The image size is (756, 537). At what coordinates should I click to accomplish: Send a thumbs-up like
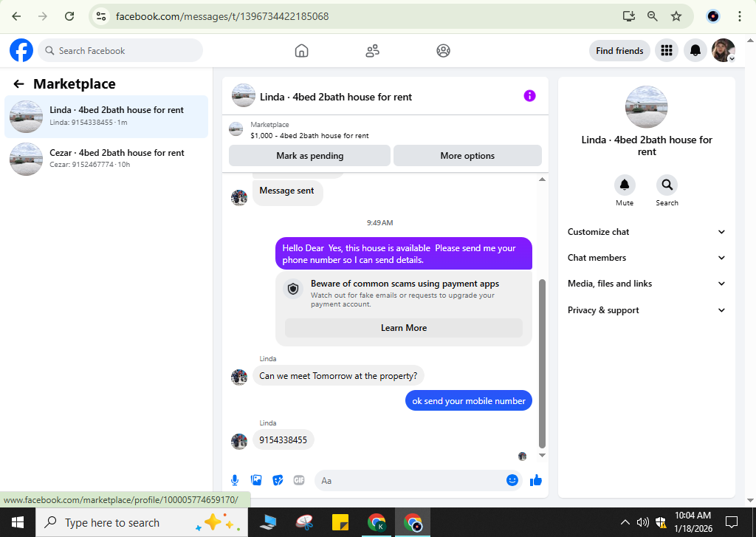536,480
